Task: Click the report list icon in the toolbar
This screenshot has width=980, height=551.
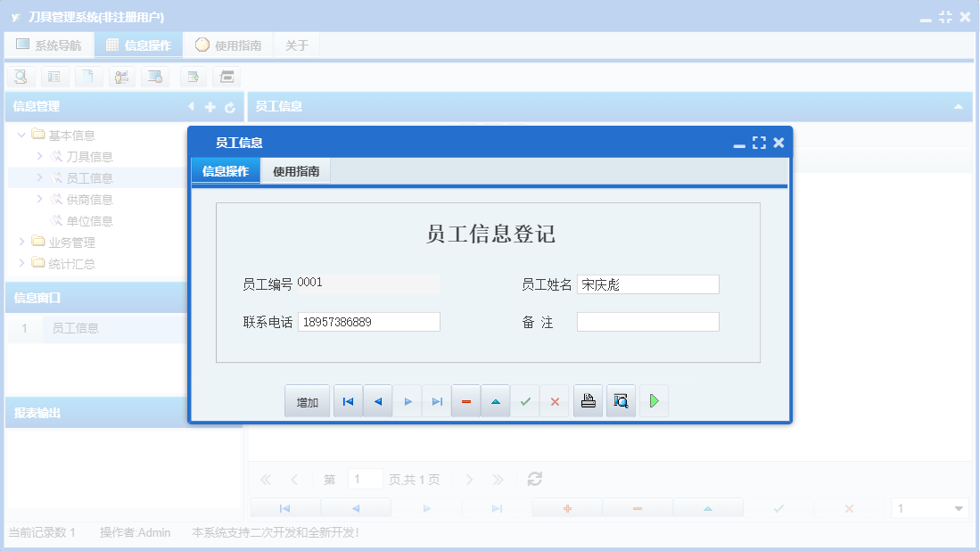Action: [x=54, y=77]
